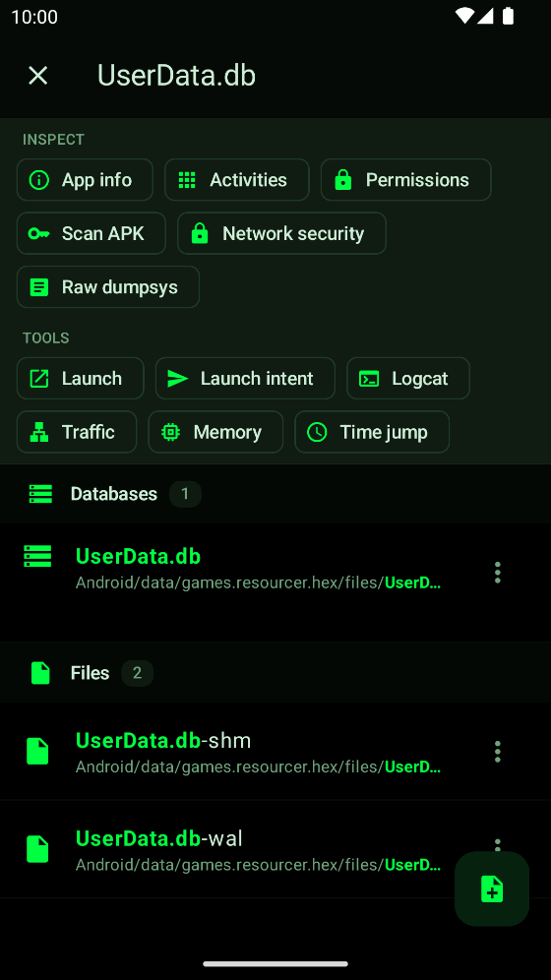The height and width of the screenshot is (980, 551).
Task: Open App info chip
Action: pyautogui.click(x=85, y=180)
